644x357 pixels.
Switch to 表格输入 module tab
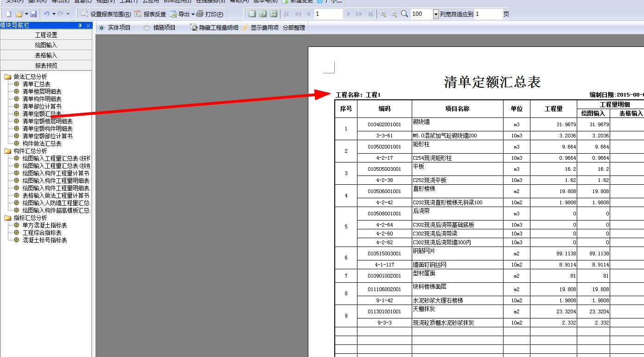46,55
